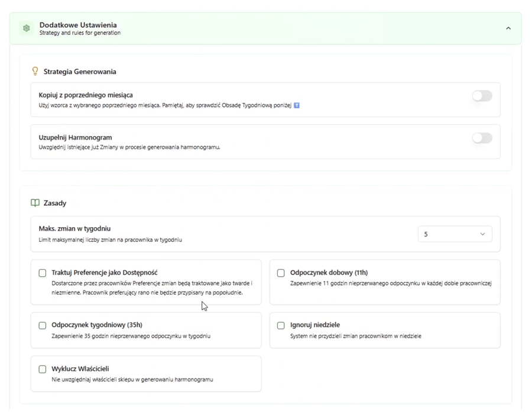Image resolution: width=532 pixels, height=414 pixels.
Task: Open the Maks. zmian w tygodniu dropdown
Action: [x=454, y=234]
